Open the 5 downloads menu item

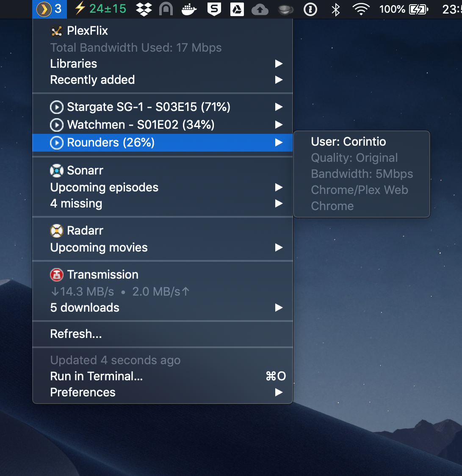tap(162, 307)
